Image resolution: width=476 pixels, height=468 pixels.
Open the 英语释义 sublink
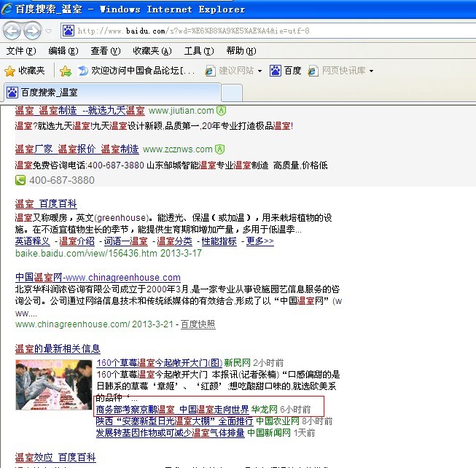(x=33, y=241)
